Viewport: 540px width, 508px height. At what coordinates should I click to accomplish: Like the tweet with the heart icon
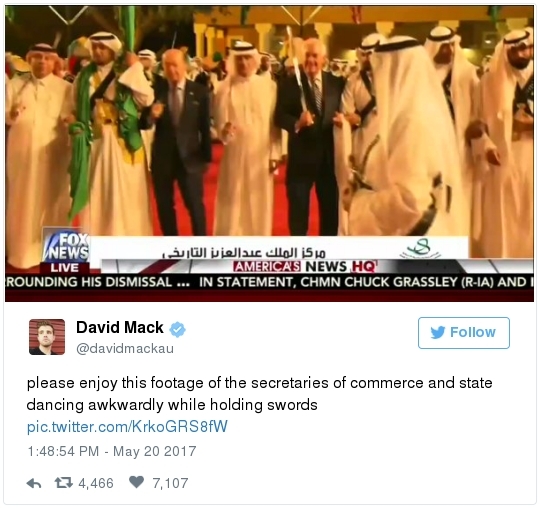pos(136,482)
